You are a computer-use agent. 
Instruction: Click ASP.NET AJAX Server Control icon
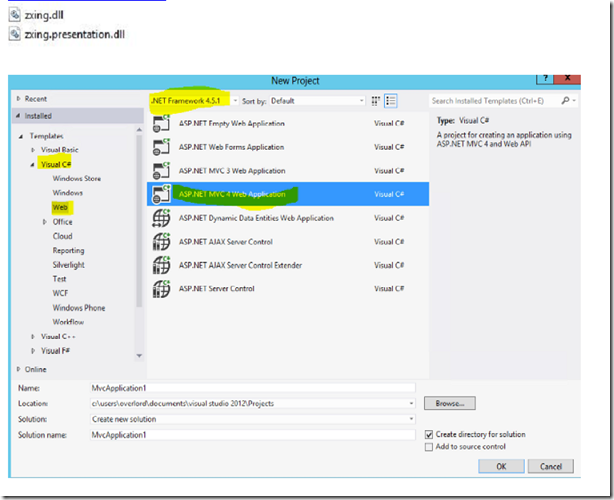pos(161,242)
